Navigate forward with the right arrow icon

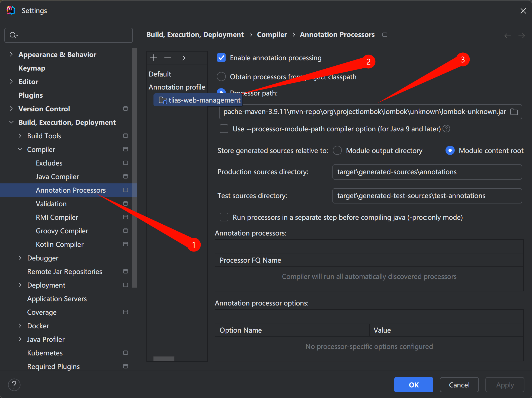[x=521, y=36]
